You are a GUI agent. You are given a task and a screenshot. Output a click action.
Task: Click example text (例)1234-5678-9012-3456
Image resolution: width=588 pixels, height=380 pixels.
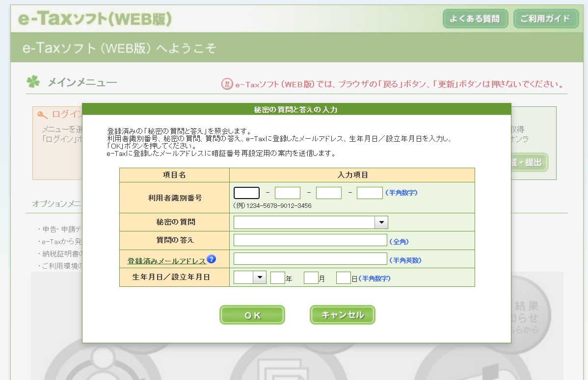tap(272, 206)
